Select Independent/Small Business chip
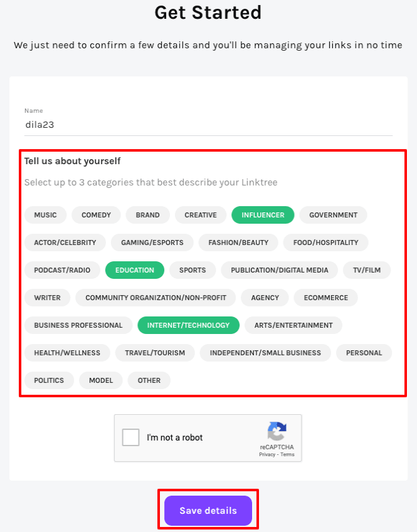This screenshot has width=417, height=532. [x=265, y=353]
